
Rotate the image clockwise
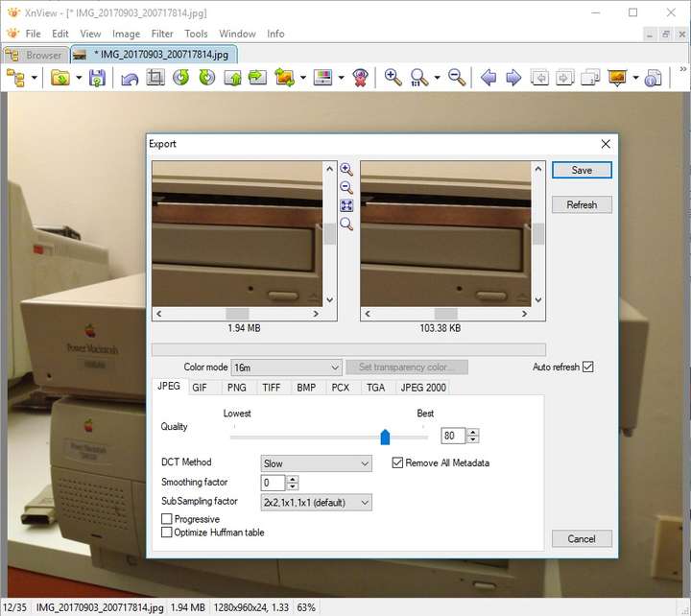tap(206, 78)
